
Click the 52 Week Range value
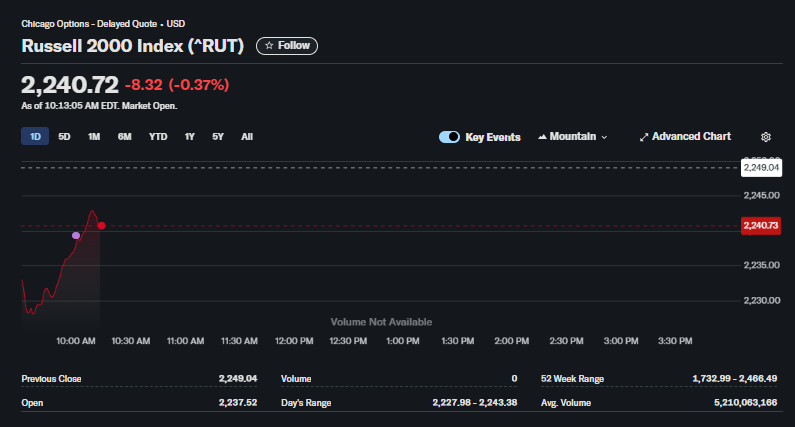735,379
